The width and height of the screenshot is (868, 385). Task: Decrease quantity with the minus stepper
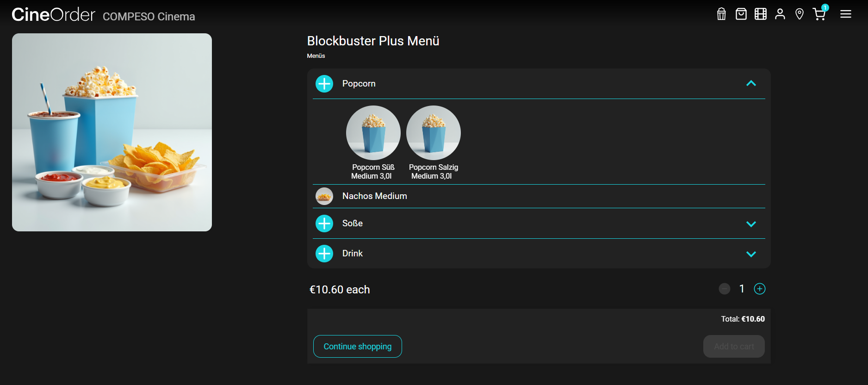pos(725,289)
